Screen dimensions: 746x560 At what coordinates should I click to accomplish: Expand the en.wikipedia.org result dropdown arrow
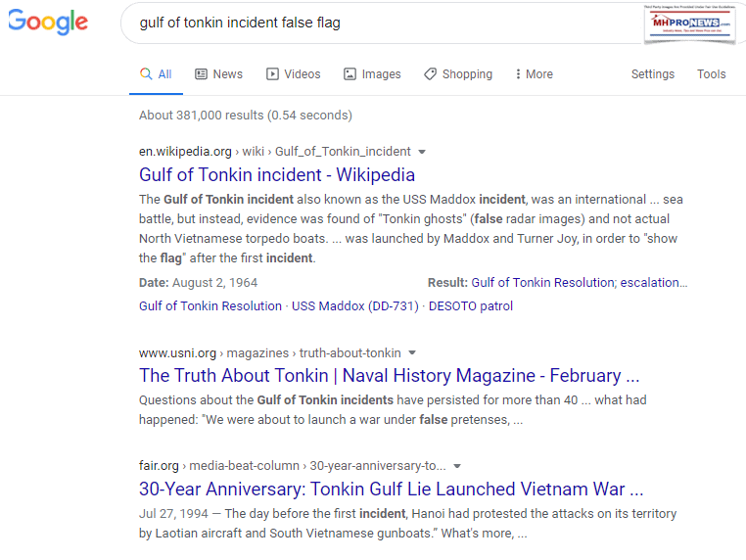[422, 152]
